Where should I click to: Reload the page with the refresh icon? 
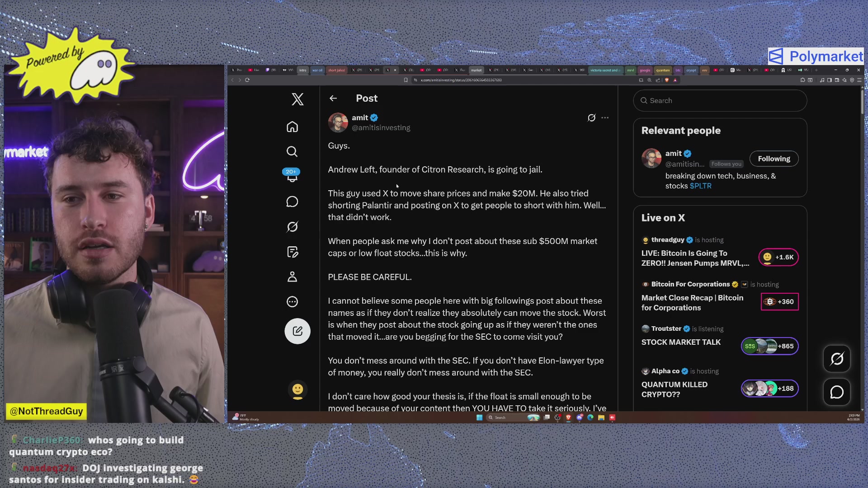247,80
